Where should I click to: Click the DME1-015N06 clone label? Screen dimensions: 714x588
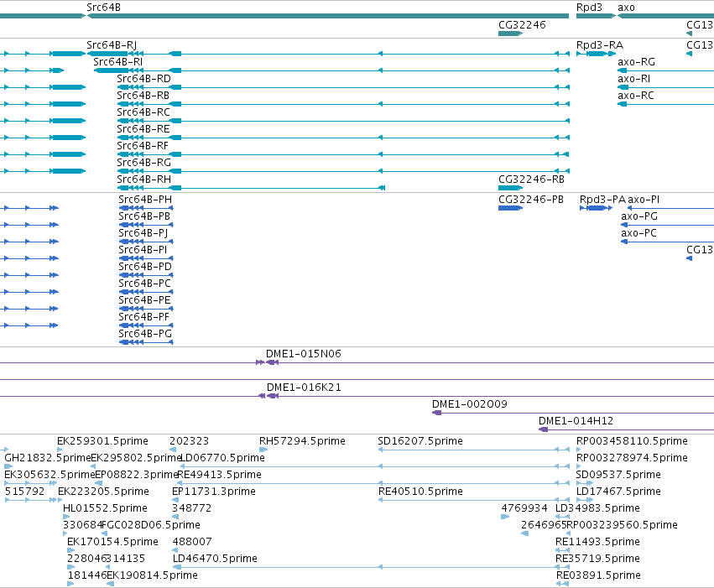303,354
